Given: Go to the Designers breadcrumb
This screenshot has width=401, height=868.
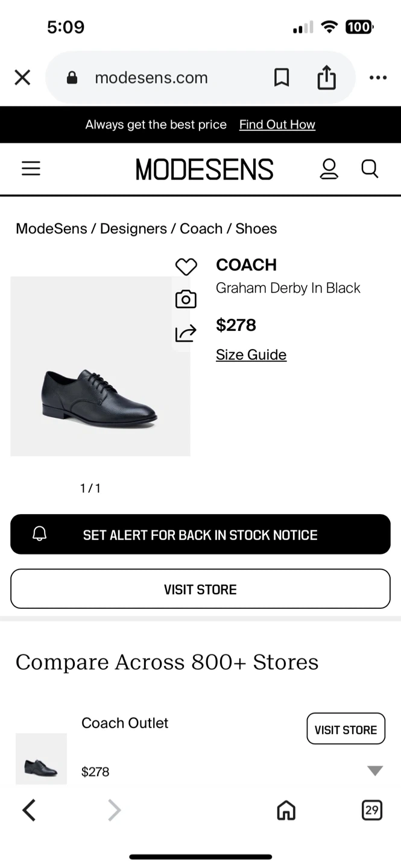Looking at the screenshot, I should pos(133,229).
